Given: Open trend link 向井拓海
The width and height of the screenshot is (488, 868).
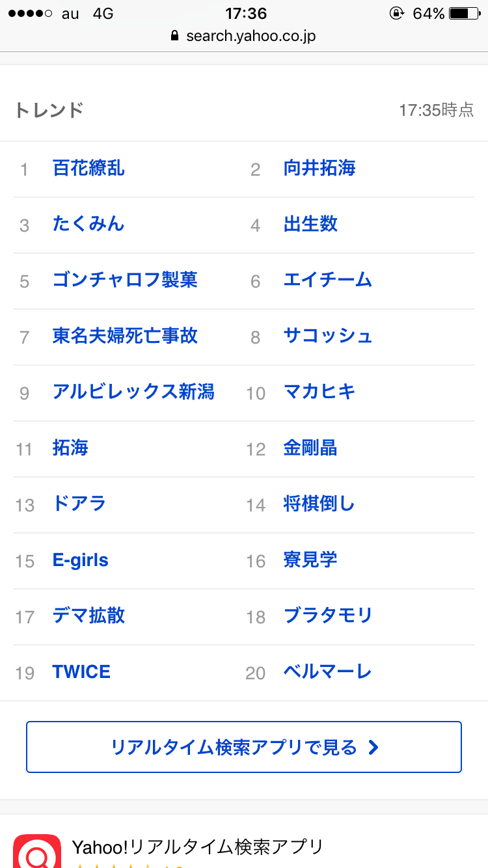Looking at the screenshot, I should coord(319,169).
